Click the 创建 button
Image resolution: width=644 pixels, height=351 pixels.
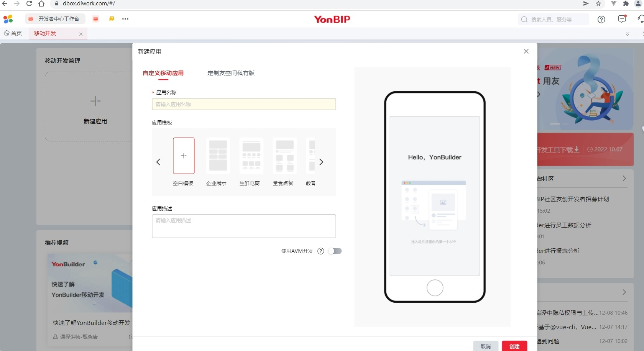tap(514, 346)
